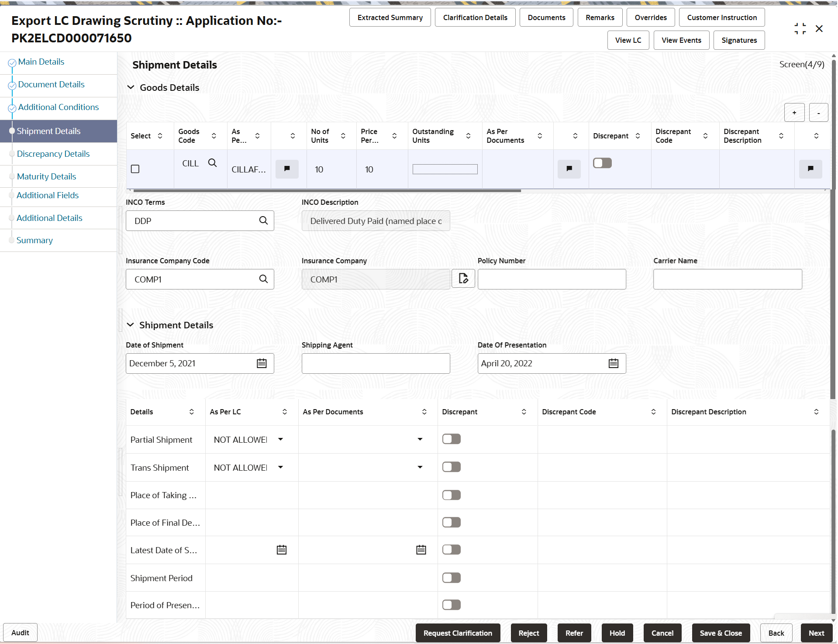
Task: Go to Maturity Details step
Action: tap(46, 176)
